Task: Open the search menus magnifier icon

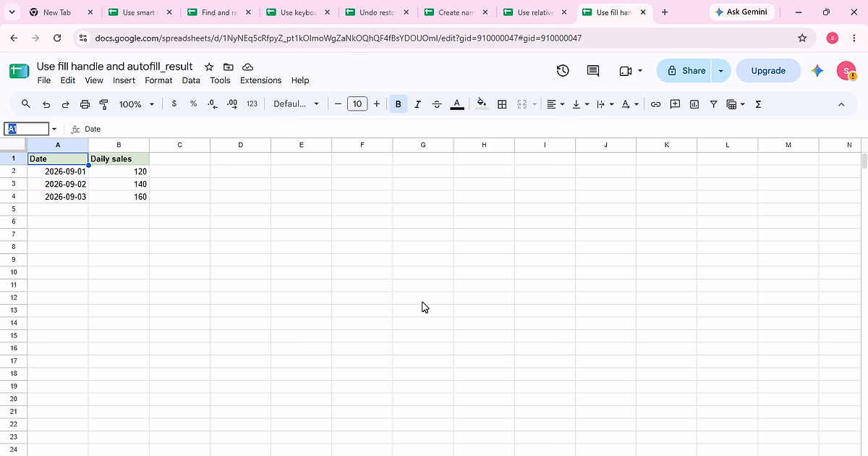Action: click(x=26, y=104)
